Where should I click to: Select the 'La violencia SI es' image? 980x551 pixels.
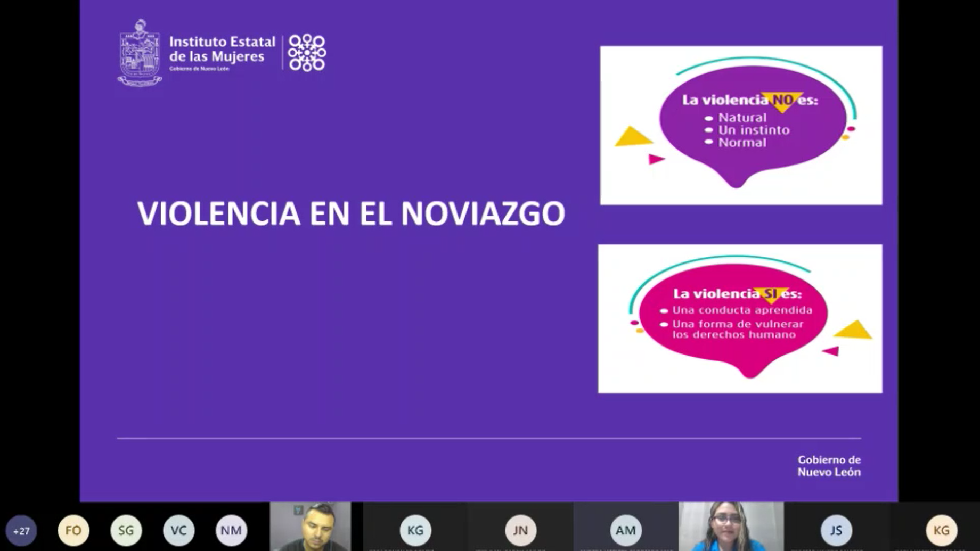[740, 319]
